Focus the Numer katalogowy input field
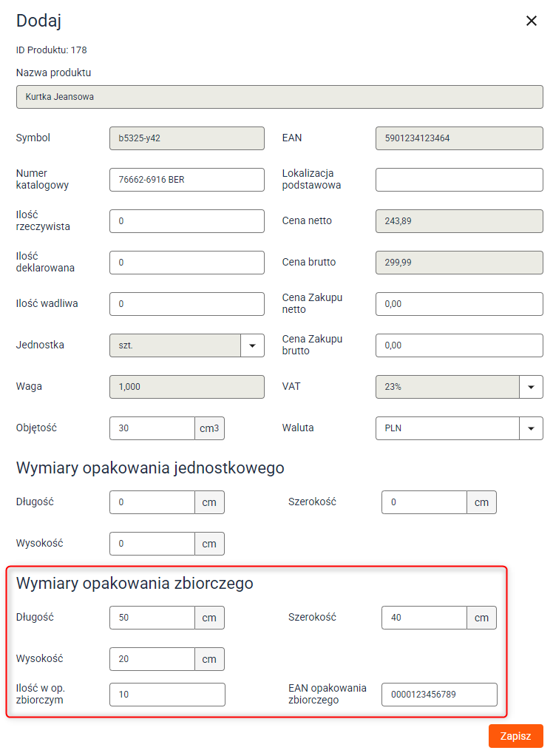 187,180
